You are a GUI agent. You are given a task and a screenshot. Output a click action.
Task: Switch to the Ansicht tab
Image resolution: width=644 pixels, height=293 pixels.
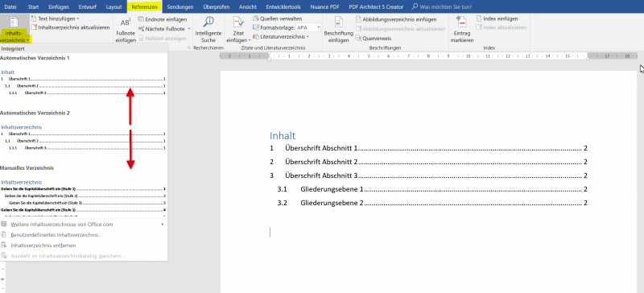[x=248, y=7]
